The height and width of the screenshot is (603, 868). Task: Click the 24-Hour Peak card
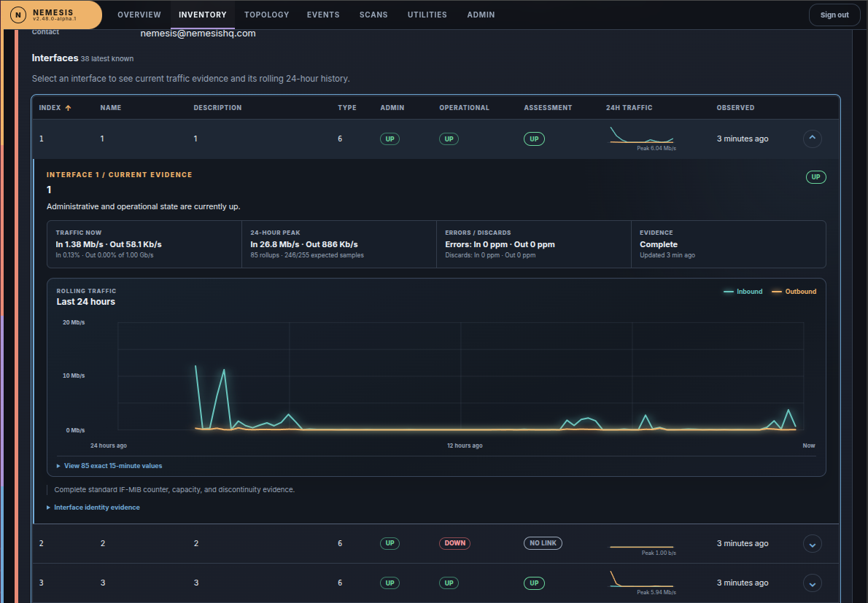point(338,244)
